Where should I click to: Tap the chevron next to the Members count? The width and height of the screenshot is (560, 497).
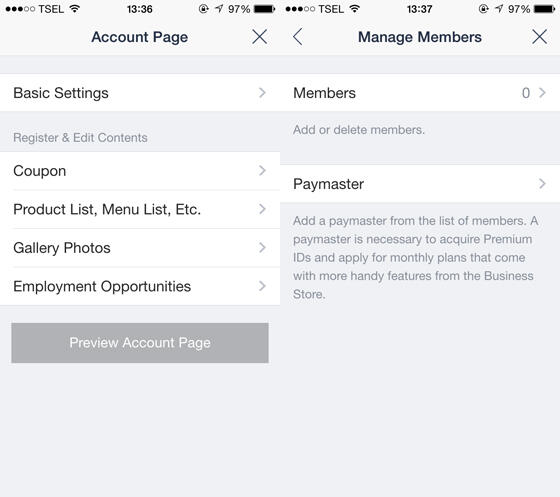(x=542, y=93)
